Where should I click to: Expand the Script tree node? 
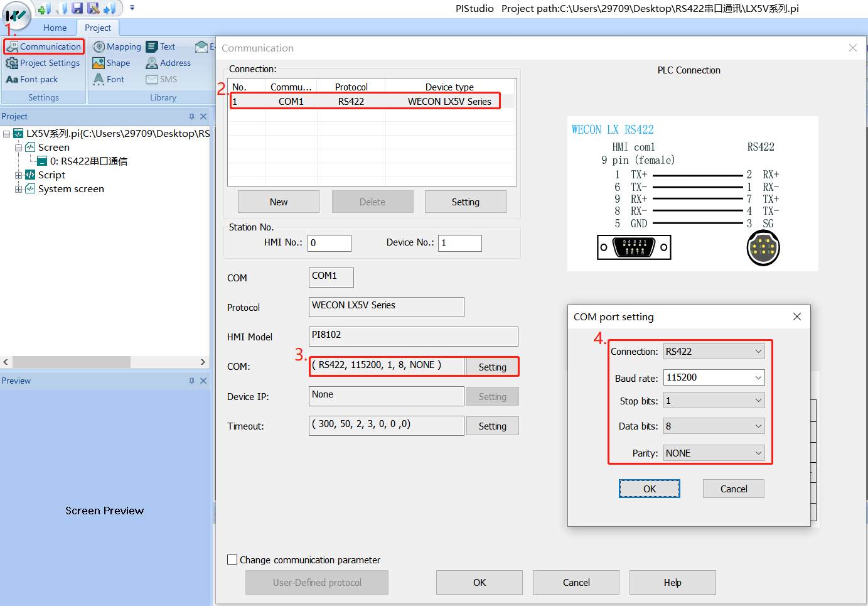tap(19, 175)
